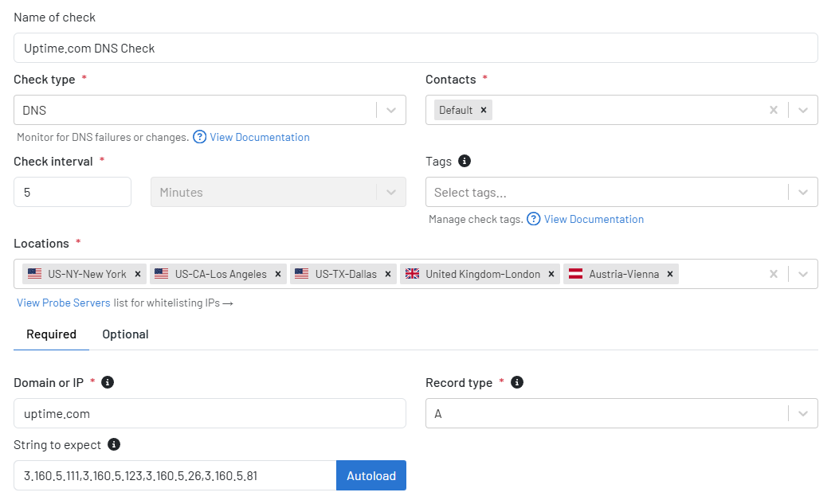Clear all contacts with the X icon
This screenshot has height=504, width=839.
pos(773,110)
